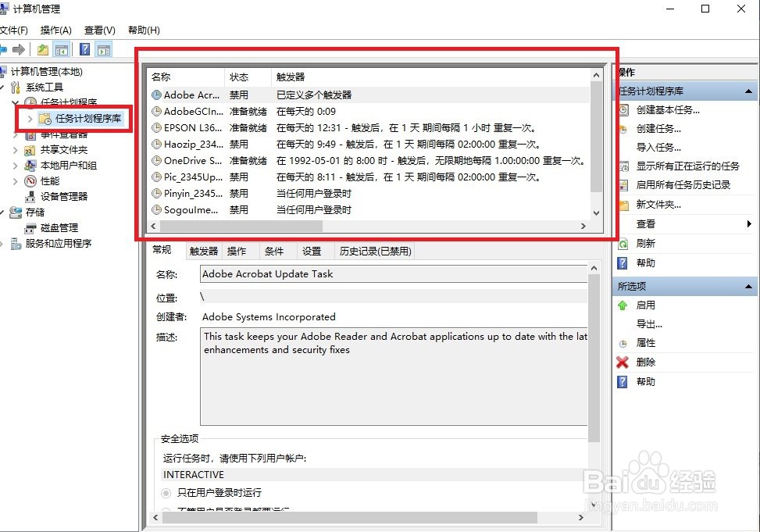Toggle the show/hide console tree icon
This screenshot has width=760, height=532.
pos(62,49)
